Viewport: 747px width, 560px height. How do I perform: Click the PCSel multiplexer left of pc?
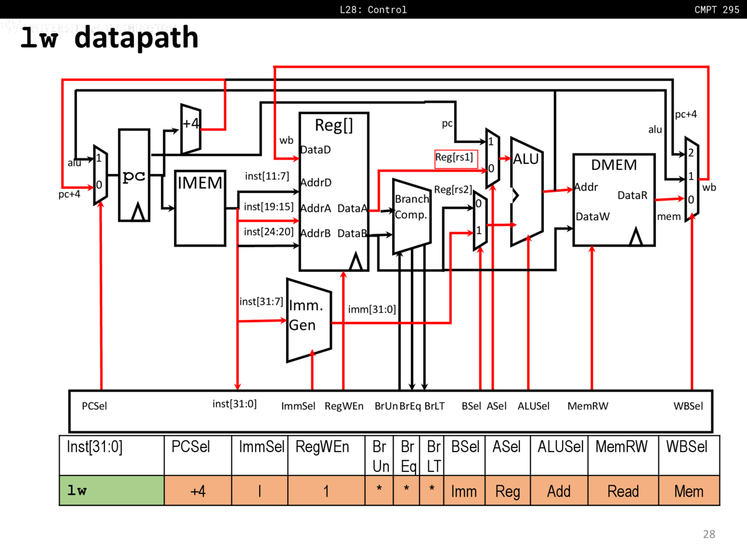100,174
